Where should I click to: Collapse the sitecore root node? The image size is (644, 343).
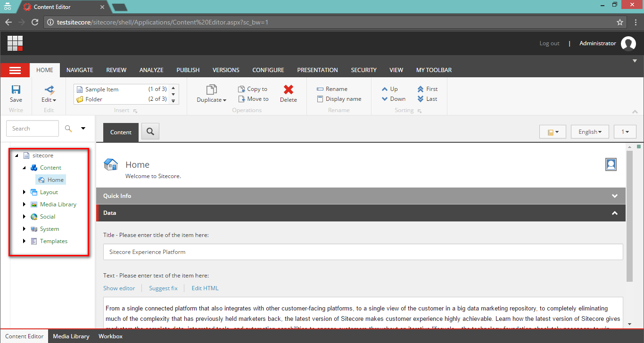pyautogui.click(x=17, y=155)
